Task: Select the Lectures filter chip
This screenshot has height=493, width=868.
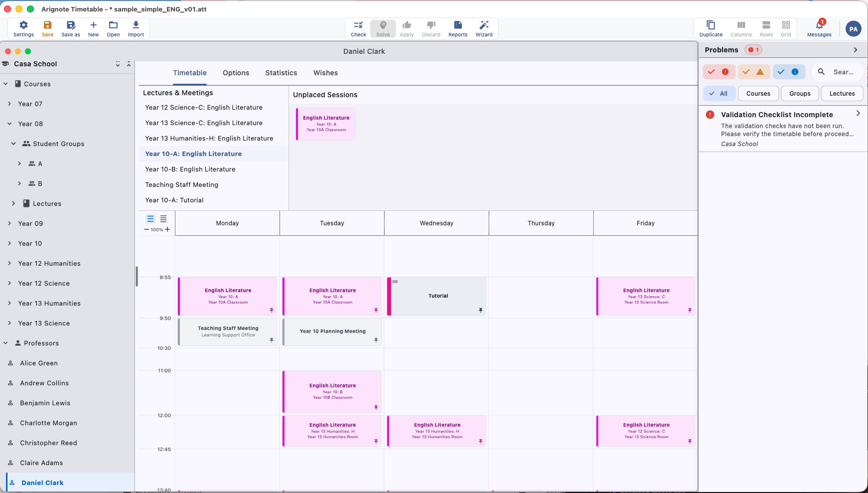Action: [x=842, y=93]
